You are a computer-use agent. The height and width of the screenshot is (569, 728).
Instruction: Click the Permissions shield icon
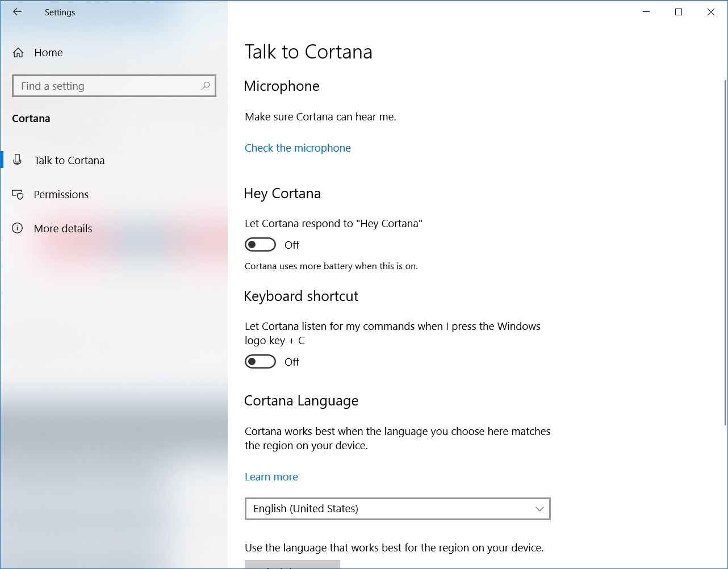[x=18, y=195]
